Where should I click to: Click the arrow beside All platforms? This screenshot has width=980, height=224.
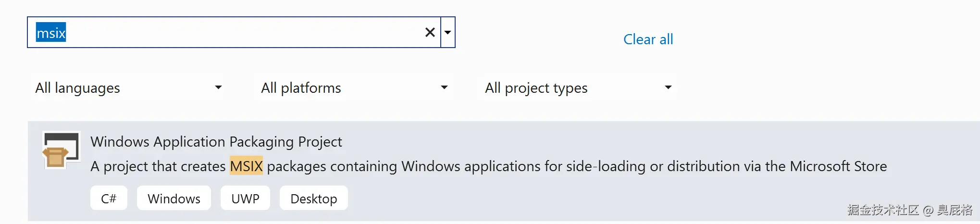(444, 87)
